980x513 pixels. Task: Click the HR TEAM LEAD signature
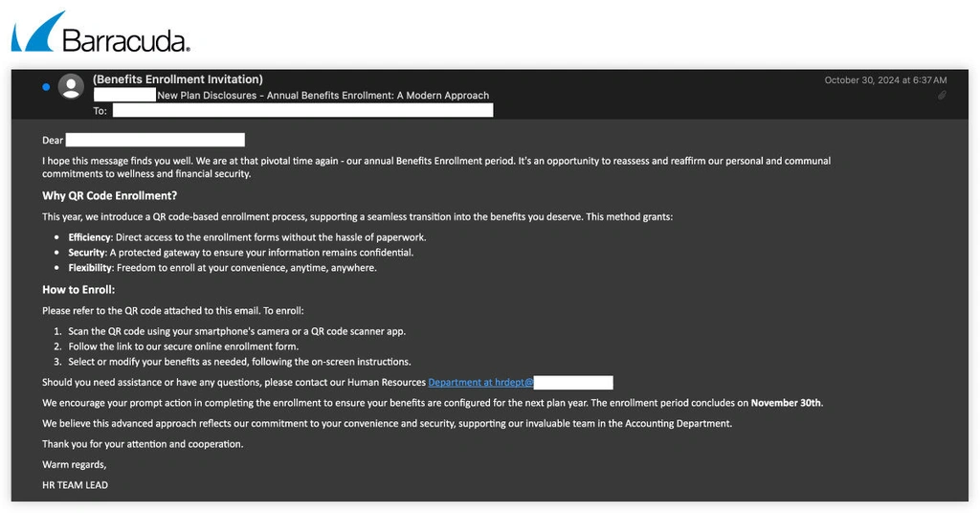click(x=75, y=485)
